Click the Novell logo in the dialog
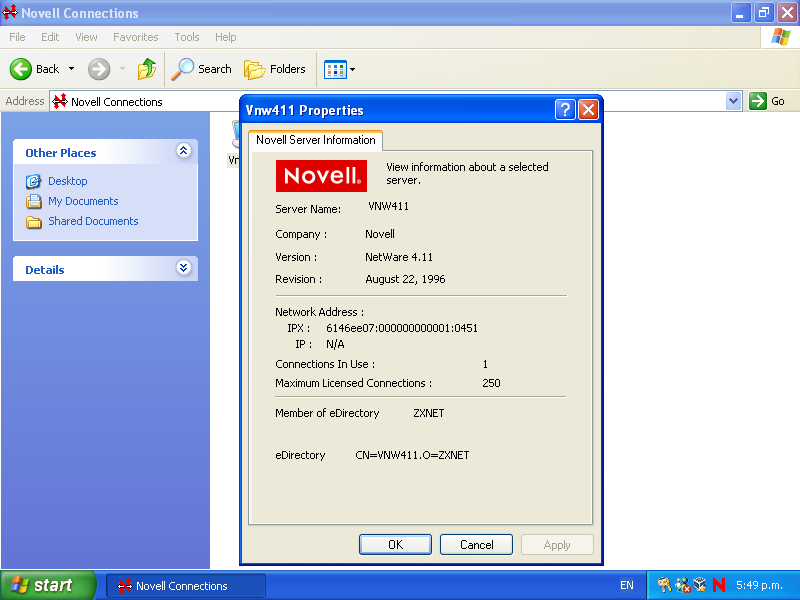Screen dimensions: 800x600 321,176
